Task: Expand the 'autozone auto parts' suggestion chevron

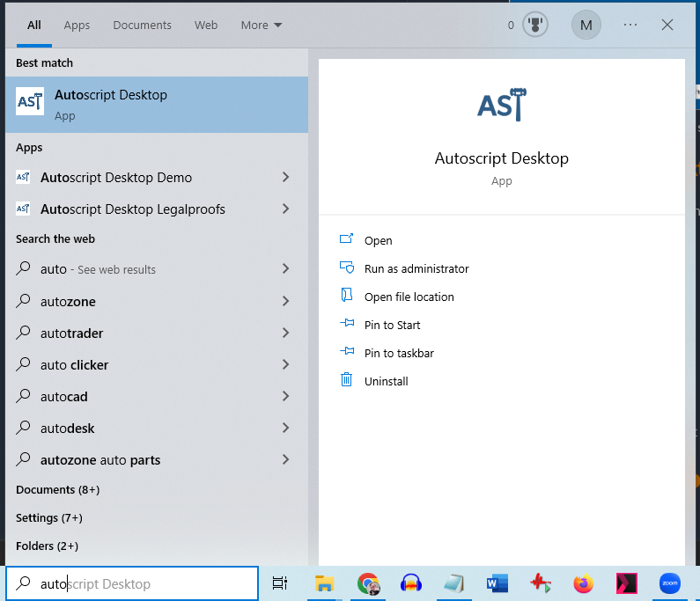Action: coord(285,459)
